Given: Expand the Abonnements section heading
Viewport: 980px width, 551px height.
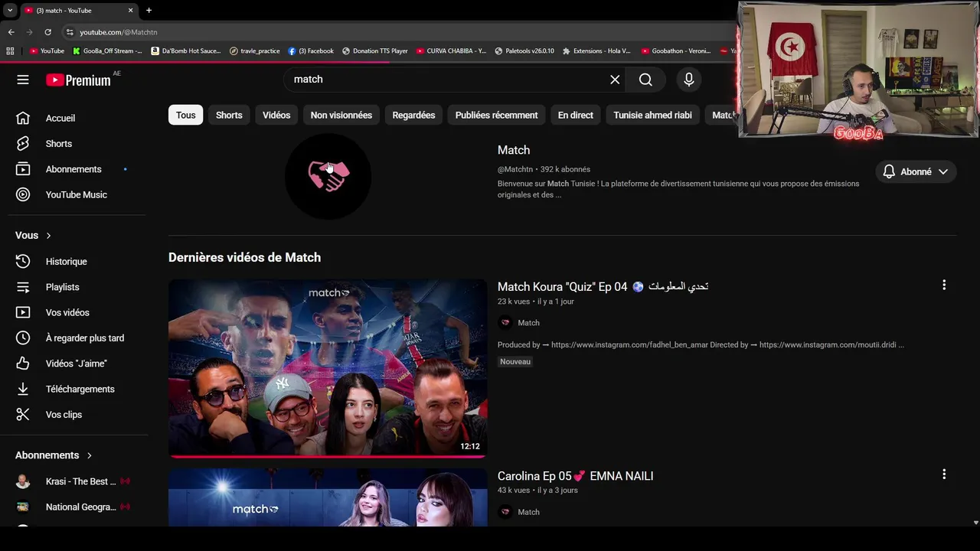Looking at the screenshot, I should (54, 455).
